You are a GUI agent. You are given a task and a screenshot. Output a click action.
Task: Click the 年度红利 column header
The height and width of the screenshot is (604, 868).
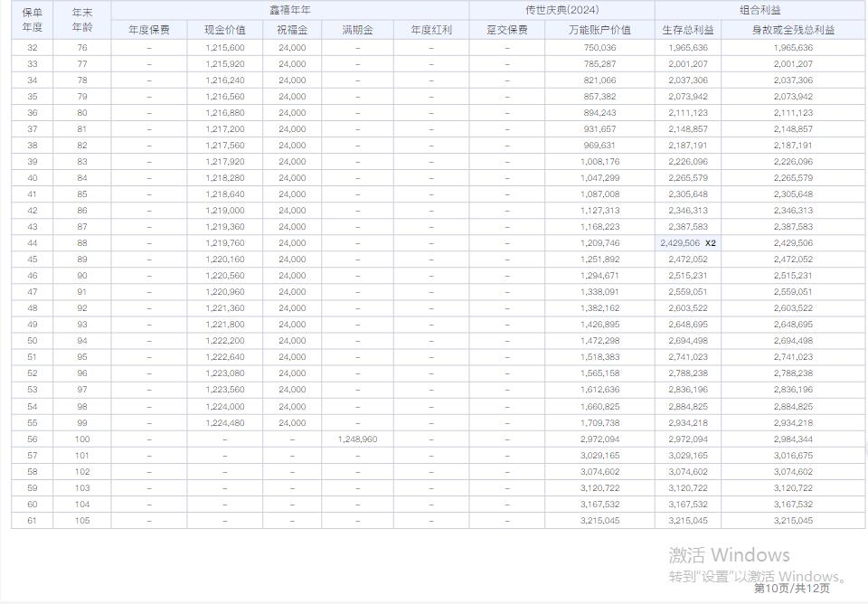[432, 29]
